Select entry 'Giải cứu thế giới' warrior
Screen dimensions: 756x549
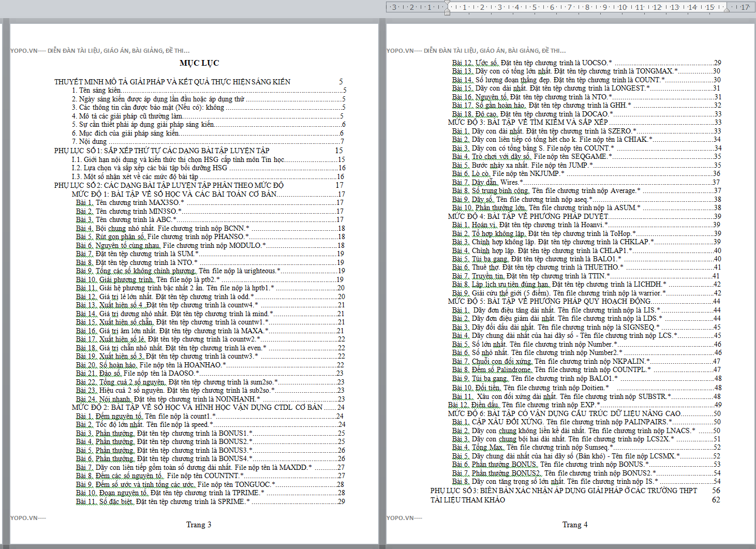586,293
